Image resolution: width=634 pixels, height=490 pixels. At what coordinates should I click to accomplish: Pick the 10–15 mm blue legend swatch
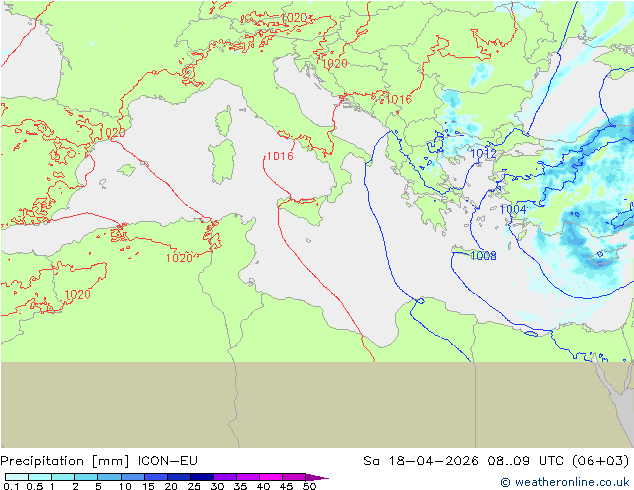tap(133, 477)
